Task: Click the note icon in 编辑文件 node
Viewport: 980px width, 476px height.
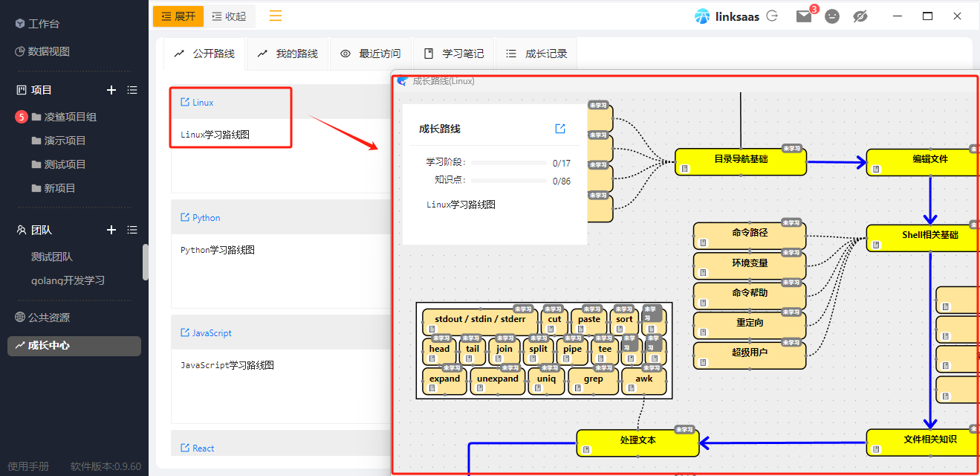Action: pos(876,169)
